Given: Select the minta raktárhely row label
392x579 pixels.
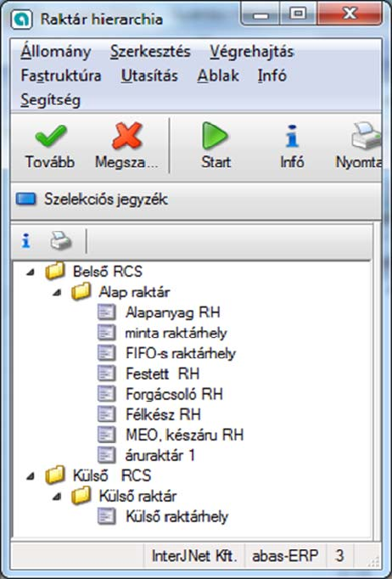Looking at the screenshot, I should (176, 333).
